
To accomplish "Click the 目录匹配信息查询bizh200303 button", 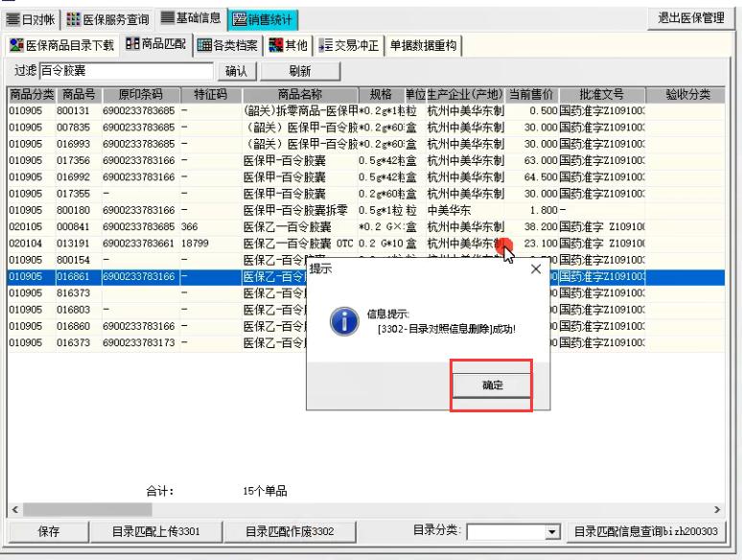I will [645, 531].
